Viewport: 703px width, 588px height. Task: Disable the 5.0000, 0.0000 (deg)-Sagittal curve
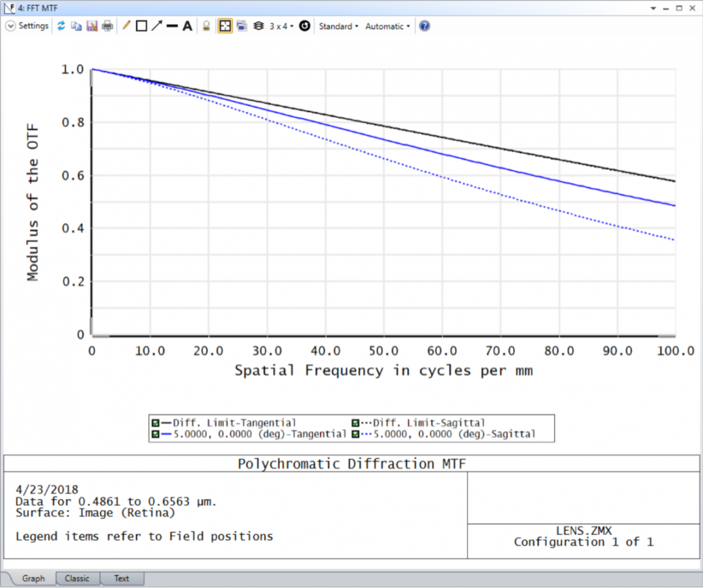[x=355, y=433]
